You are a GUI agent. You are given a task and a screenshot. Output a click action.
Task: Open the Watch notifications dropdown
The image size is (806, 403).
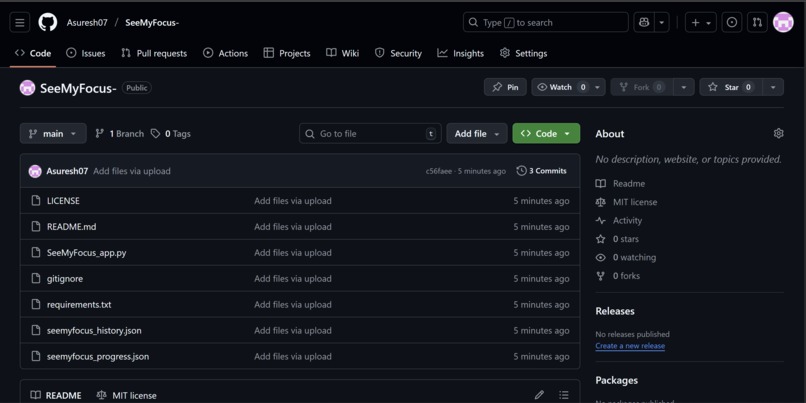pos(569,87)
